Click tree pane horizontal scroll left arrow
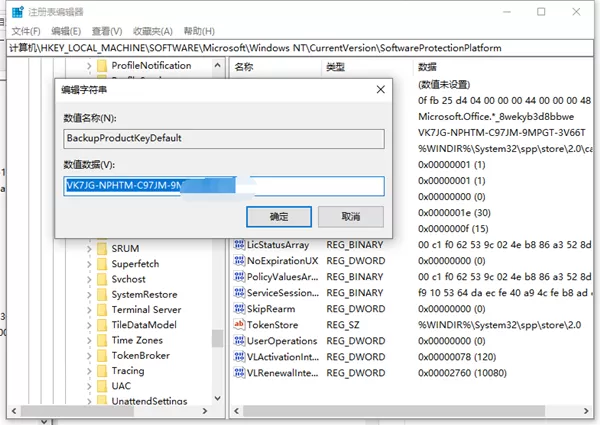This screenshot has height=425, width=600. (14, 411)
